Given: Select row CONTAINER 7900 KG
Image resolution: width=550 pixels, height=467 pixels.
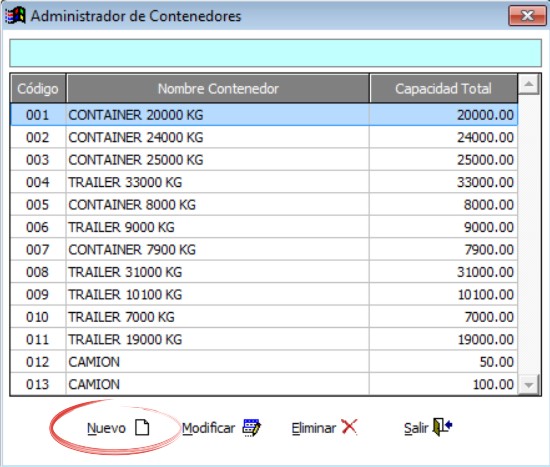Looking at the screenshot, I should click(x=264, y=249).
